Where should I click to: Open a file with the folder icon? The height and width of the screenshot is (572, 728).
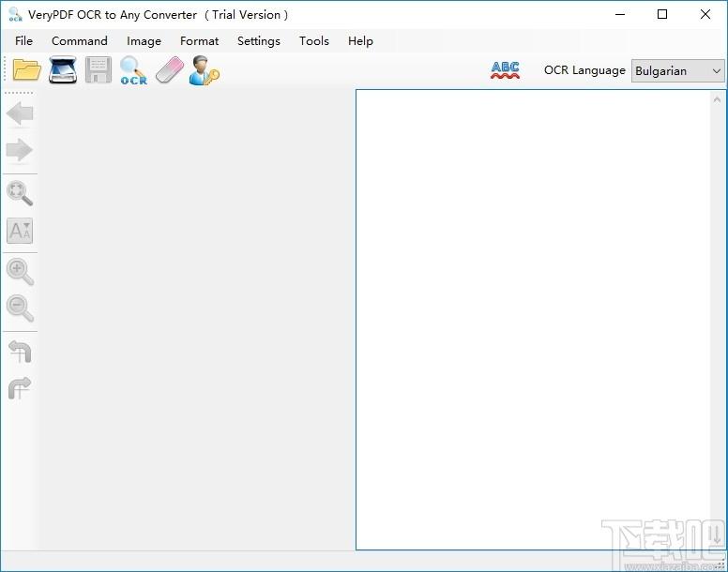27,70
